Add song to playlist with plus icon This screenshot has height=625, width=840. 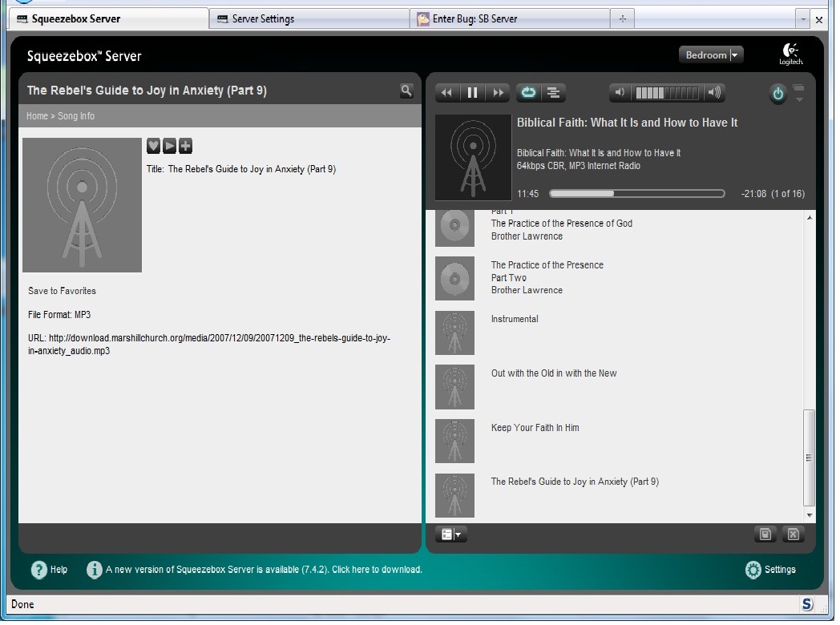tap(185, 145)
